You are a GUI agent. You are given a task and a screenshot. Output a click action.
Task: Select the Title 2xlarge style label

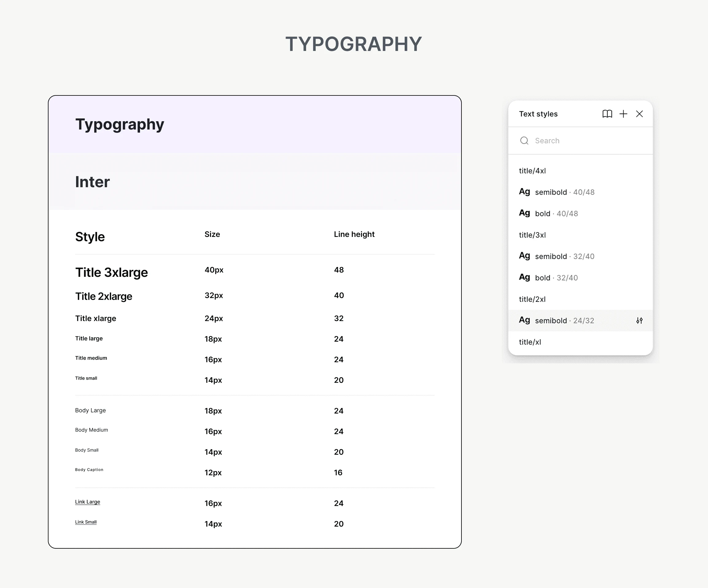[104, 296]
